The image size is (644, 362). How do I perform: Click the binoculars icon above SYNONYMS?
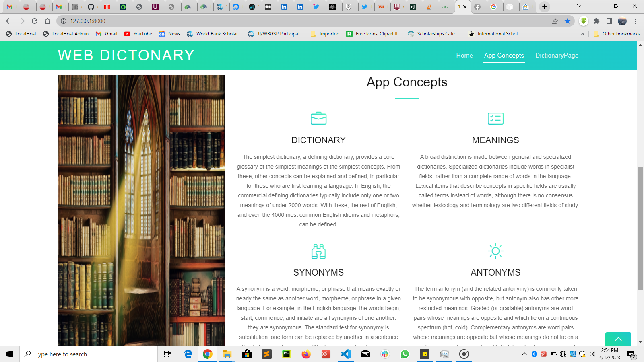[x=318, y=251]
